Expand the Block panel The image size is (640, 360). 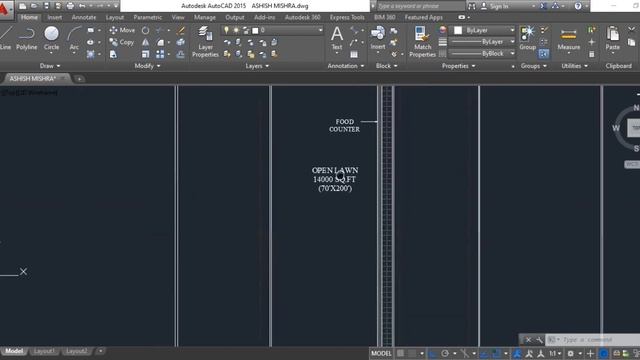coord(387,66)
